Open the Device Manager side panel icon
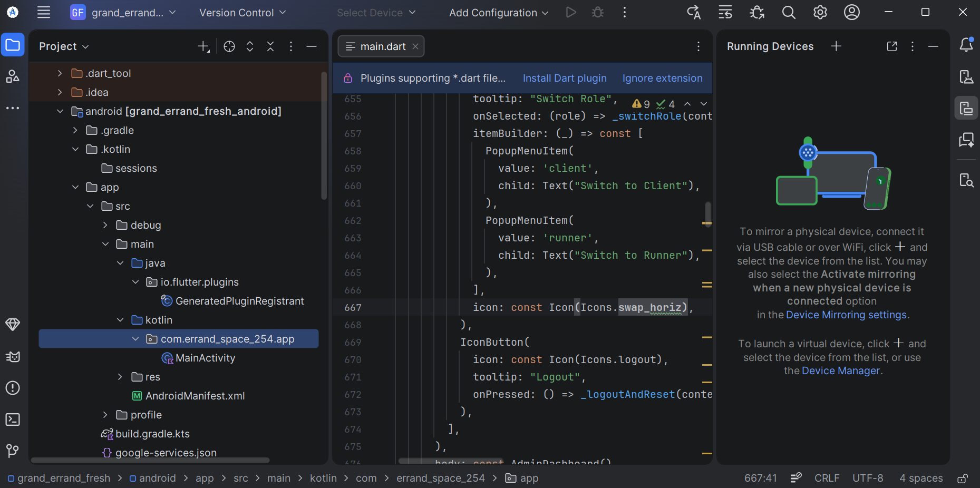Image resolution: width=980 pixels, height=488 pixels. [x=966, y=77]
